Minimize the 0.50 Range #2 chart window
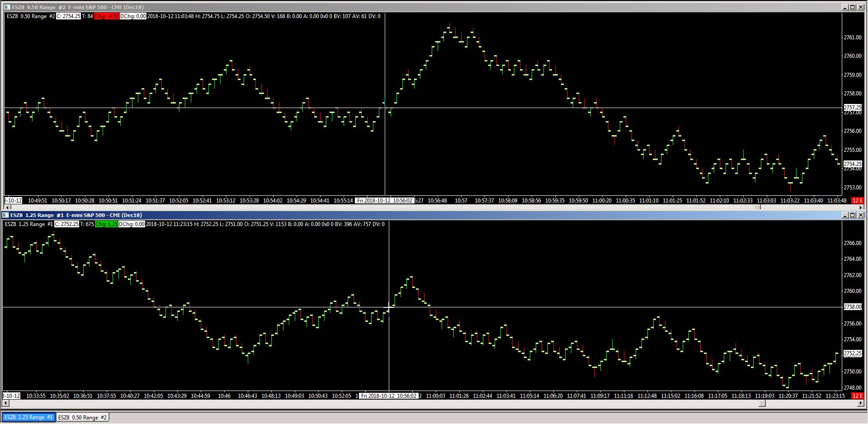868x424 pixels. click(x=845, y=7)
